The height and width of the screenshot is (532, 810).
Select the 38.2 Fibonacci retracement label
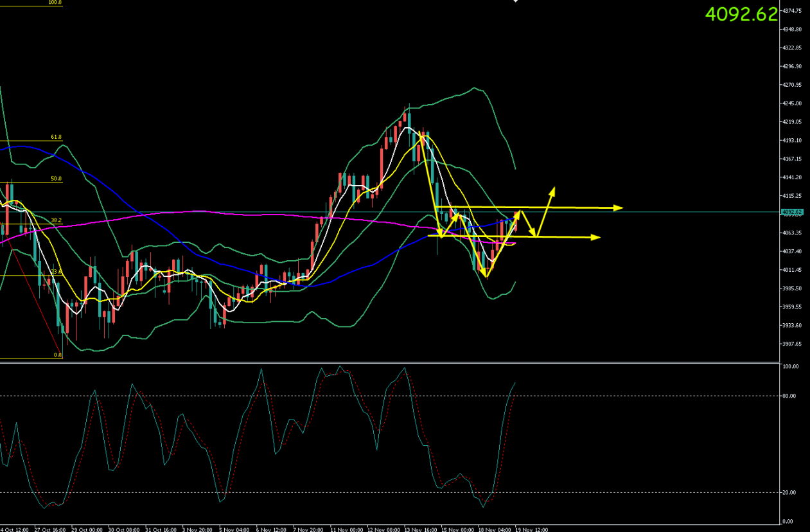pos(57,220)
